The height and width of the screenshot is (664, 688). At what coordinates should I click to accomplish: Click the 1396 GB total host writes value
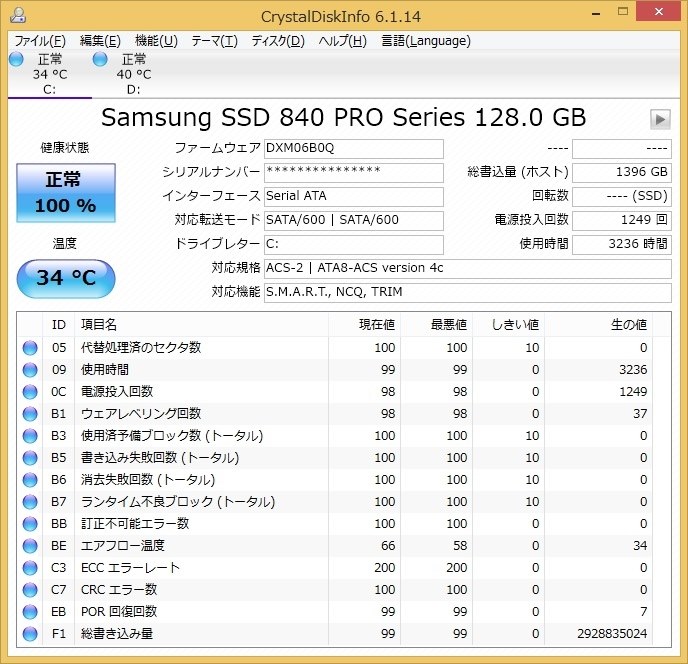622,172
